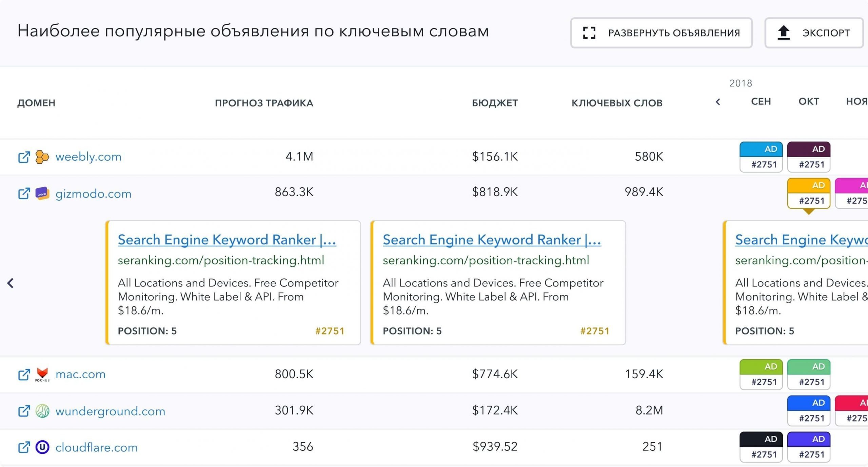Open gizmodo.com external link icon
The width and height of the screenshot is (868, 467).
pyautogui.click(x=24, y=194)
